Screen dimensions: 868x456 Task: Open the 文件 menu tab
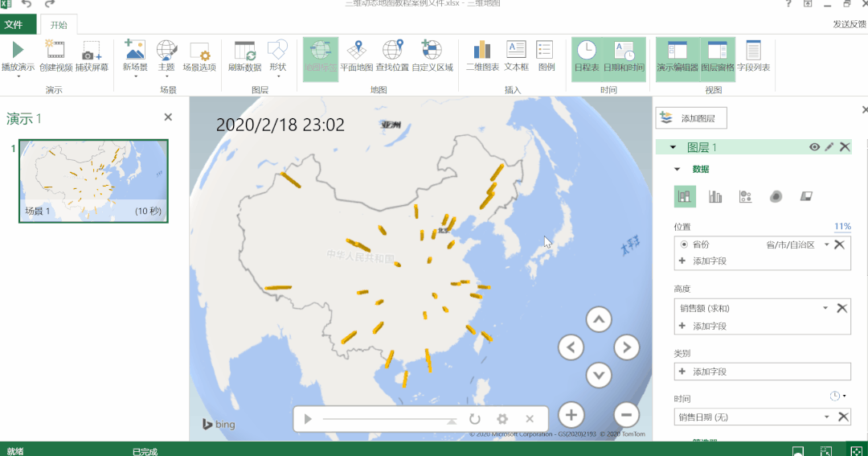[18, 24]
